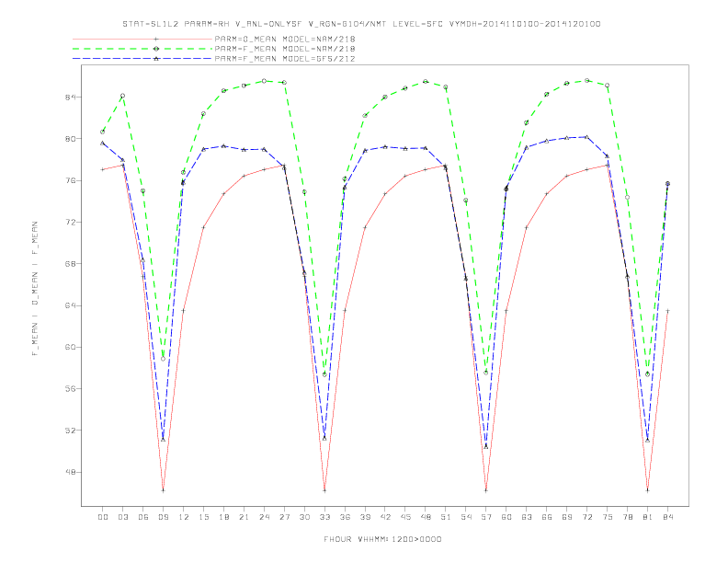Click x-axis tick label 42
This screenshot has height=563, width=728.
pyautogui.click(x=385, y=517)
